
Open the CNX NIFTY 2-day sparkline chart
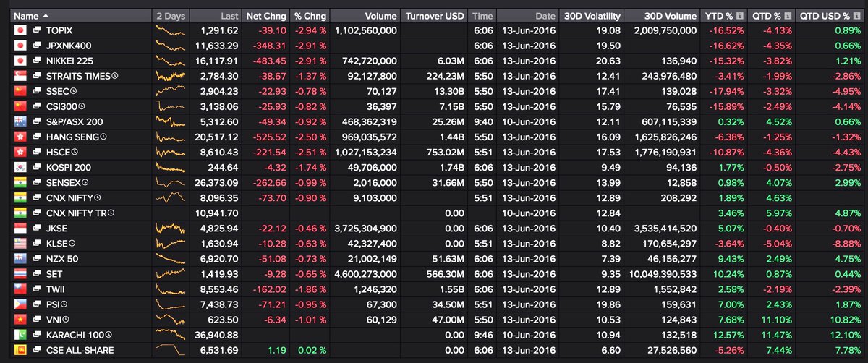click(x=170, y=198)
